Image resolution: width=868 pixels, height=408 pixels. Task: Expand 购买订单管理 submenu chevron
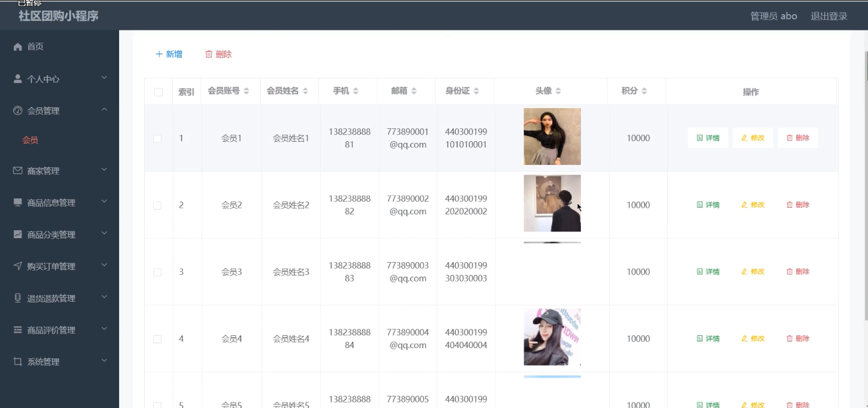pos(104,265)
